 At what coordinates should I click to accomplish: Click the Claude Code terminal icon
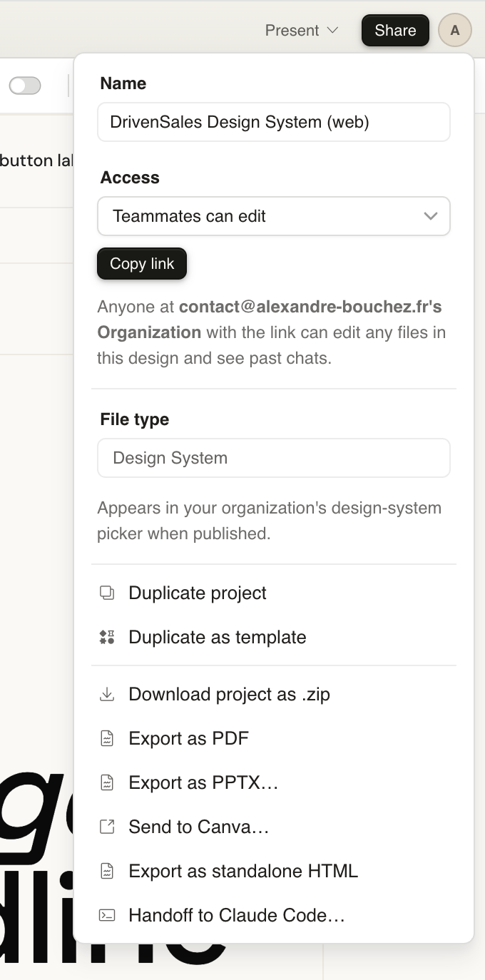tap(107, 915)
